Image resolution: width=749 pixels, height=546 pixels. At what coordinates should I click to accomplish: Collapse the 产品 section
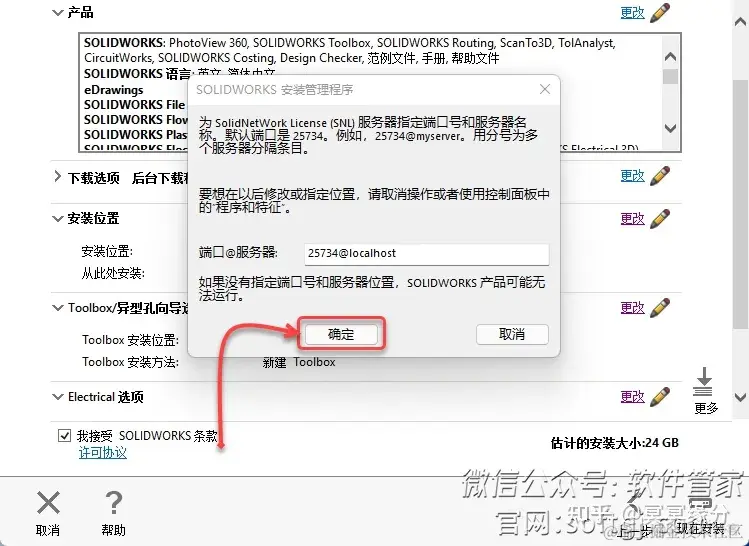(58, 12)
